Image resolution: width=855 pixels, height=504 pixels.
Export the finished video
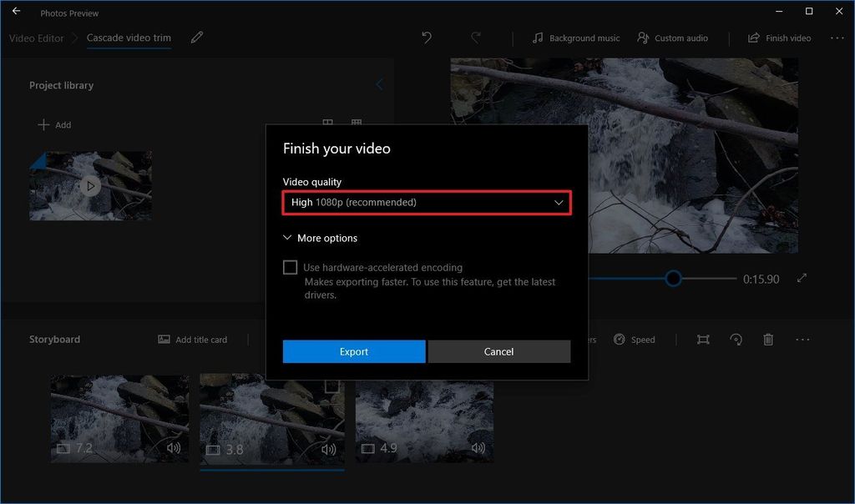[353, 351]
